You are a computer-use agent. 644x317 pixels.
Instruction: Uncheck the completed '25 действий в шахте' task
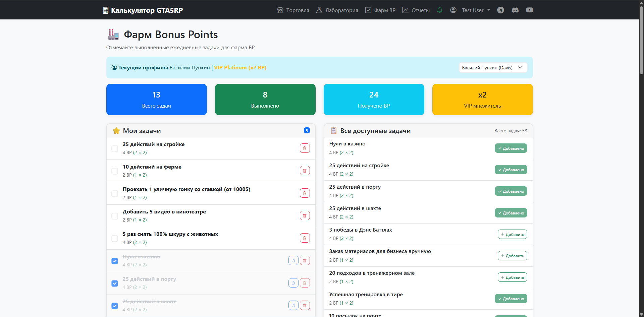[115, 306]
